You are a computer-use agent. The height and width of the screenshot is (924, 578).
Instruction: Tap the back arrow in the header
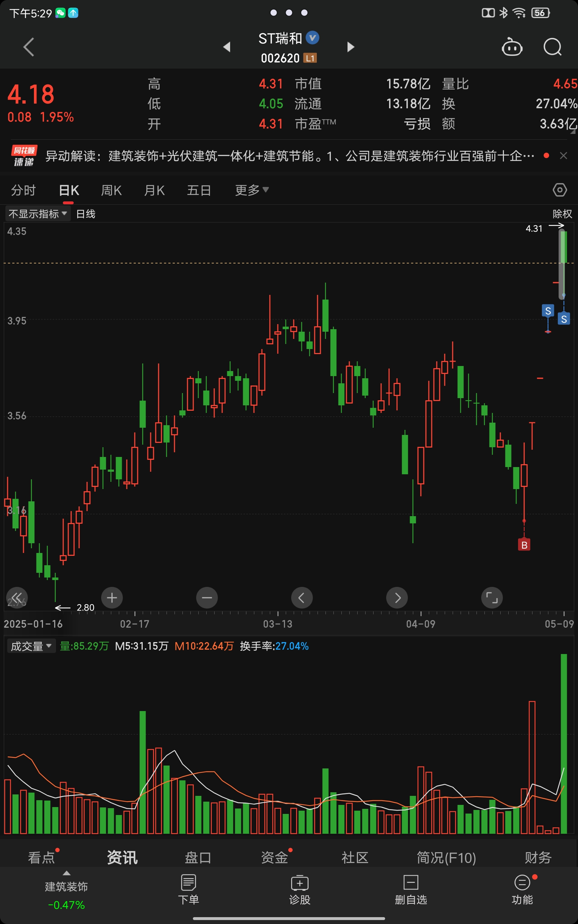(x=29, y=47)
